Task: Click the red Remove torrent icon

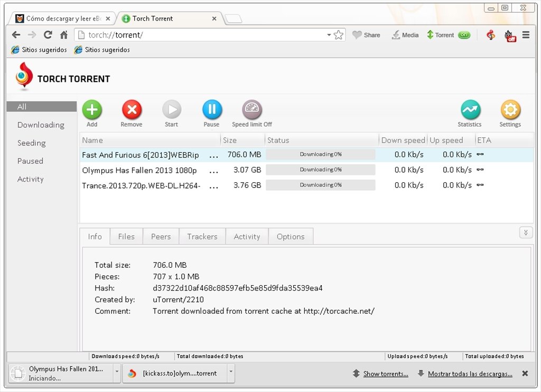Action: (x=132, y=110)
